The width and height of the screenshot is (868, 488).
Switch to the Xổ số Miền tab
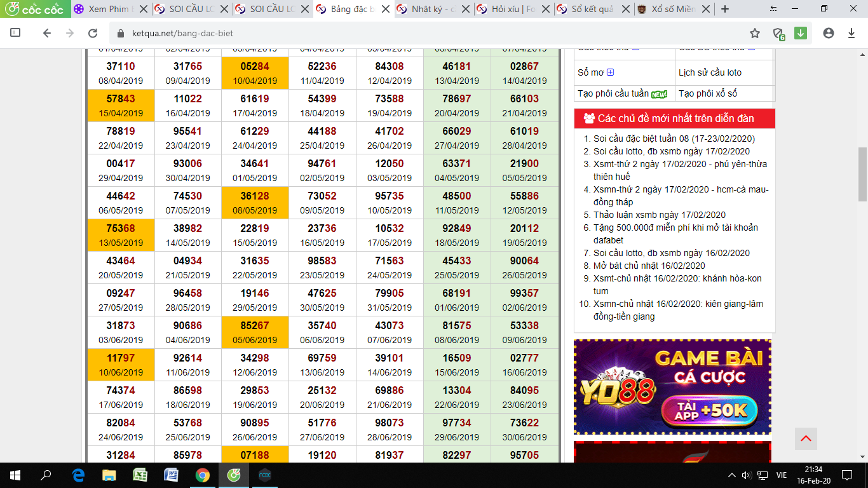click(x=673, y=9)
